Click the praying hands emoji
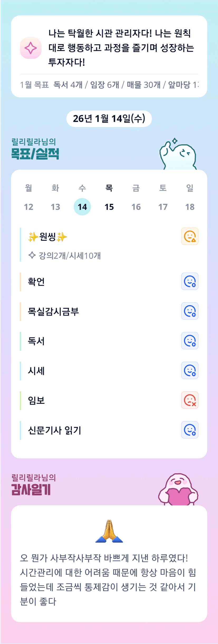The width and height of the screenshot is (218, 644). pos(109,531)
